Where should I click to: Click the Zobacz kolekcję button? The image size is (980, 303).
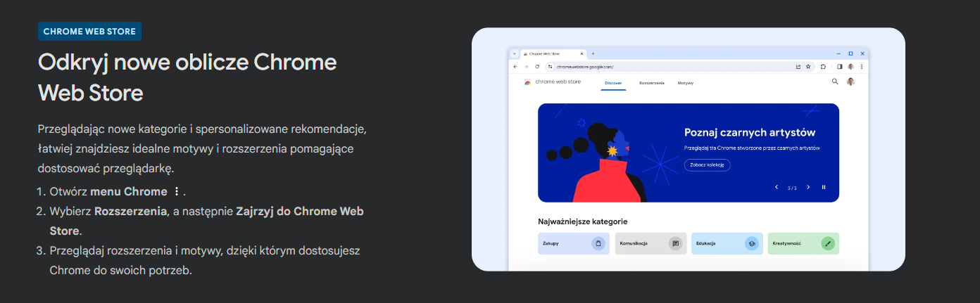coord(707,165)
